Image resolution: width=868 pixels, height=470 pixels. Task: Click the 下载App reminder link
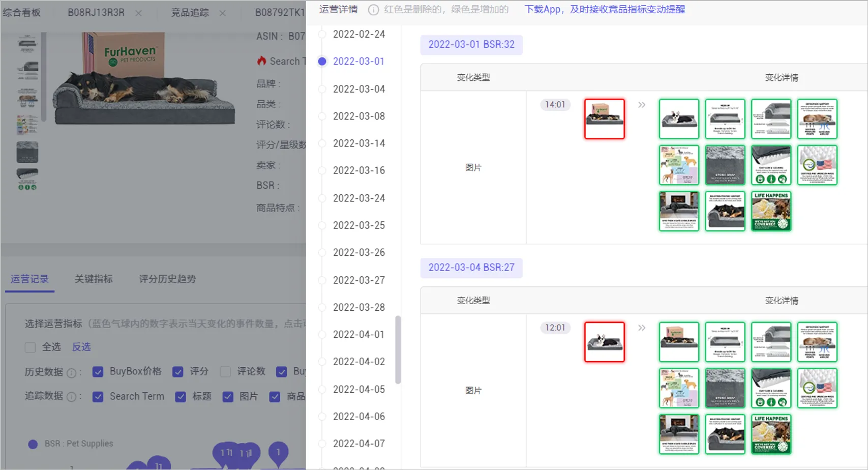(x=605, y=9)
